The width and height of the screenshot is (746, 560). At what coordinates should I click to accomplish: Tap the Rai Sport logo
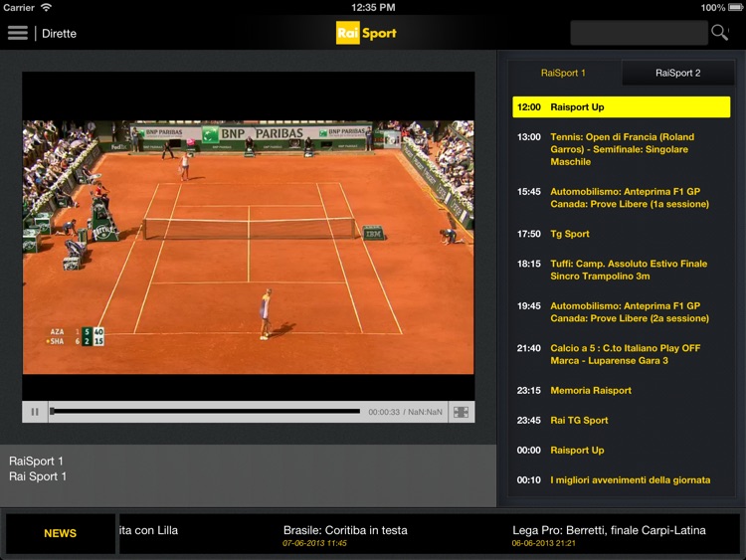pos(366,33)
